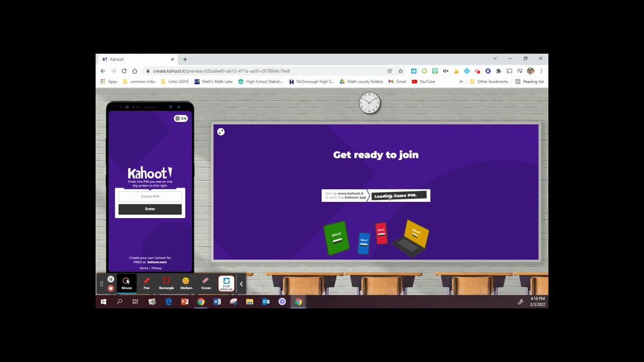This screenshot has height=362, width=644.
Task: Click the Enter button on phone preview
Action: click(x=150, y=209)
